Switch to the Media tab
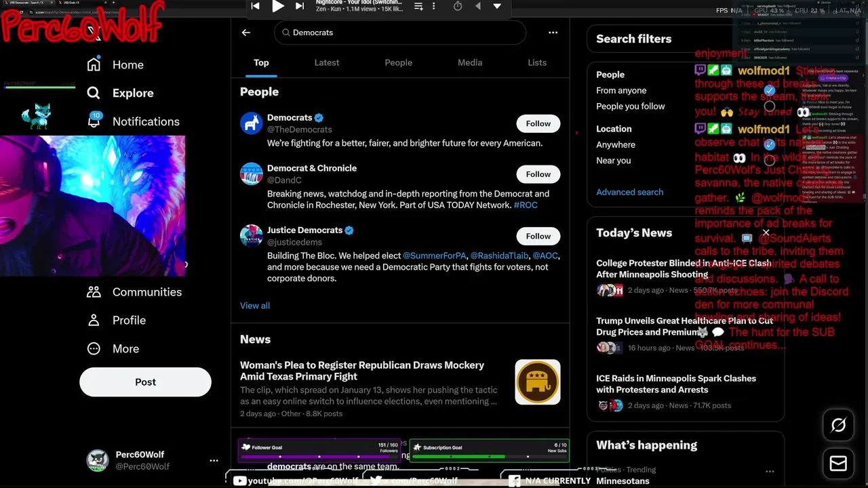 470,62
